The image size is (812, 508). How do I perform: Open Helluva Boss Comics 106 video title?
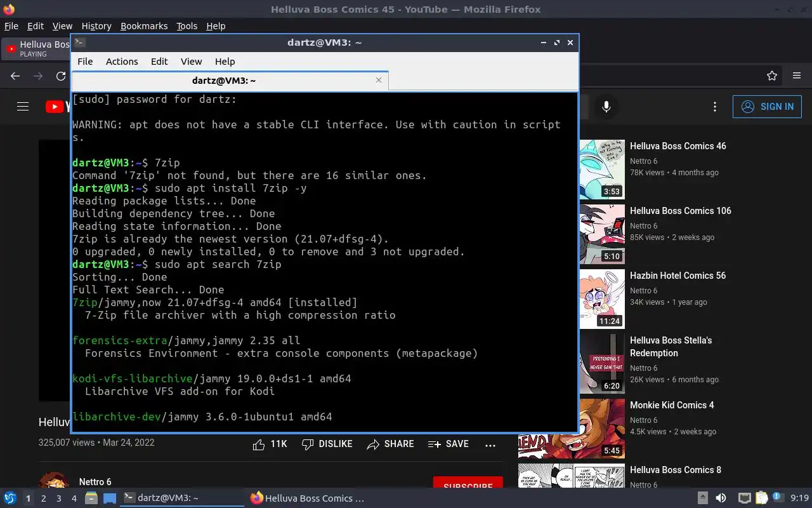[x=681, y=211]
